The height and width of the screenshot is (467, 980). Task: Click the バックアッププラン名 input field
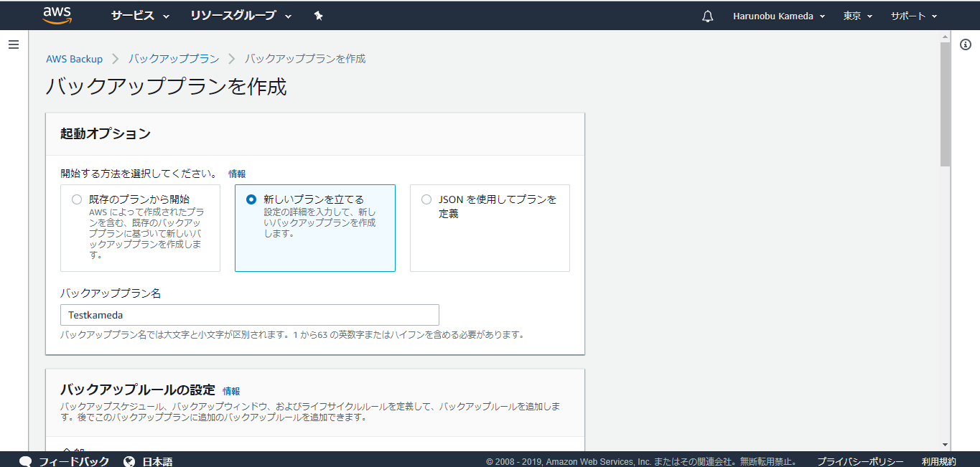(x=250, y=315)
